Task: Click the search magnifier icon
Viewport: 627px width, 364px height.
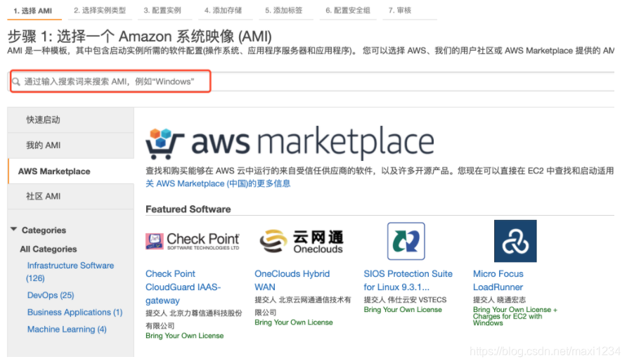Action: pos(16,82)
